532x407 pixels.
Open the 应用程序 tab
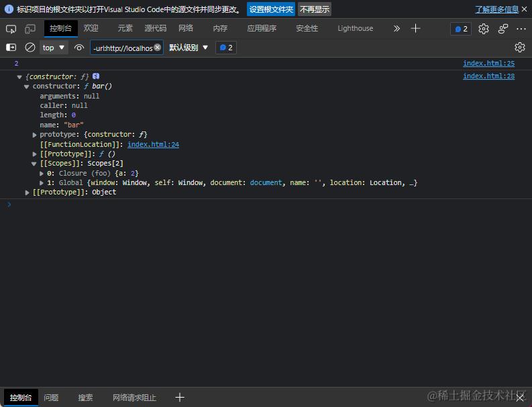point(262,28)
